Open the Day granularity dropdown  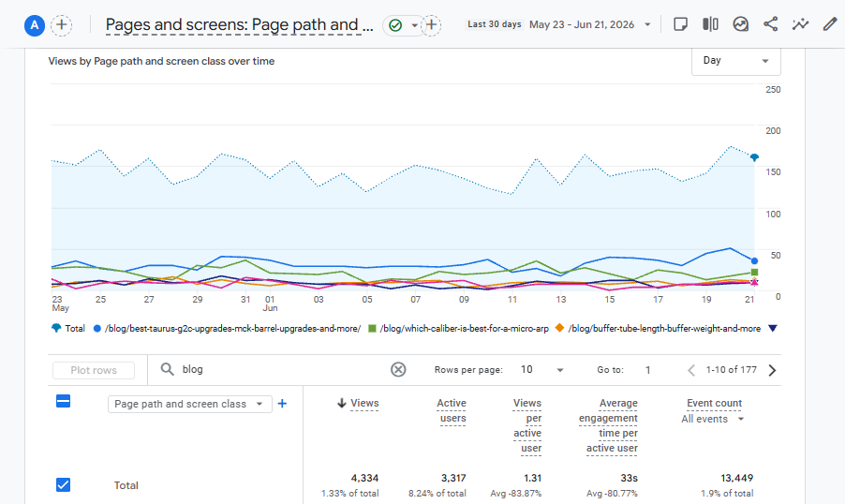coord(736,61)
